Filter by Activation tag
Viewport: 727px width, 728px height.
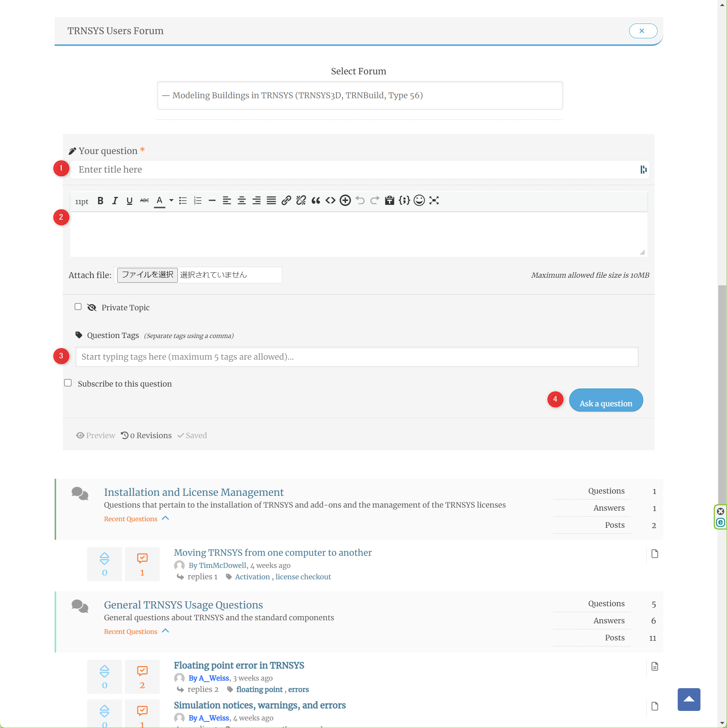[x=252, y=577]
